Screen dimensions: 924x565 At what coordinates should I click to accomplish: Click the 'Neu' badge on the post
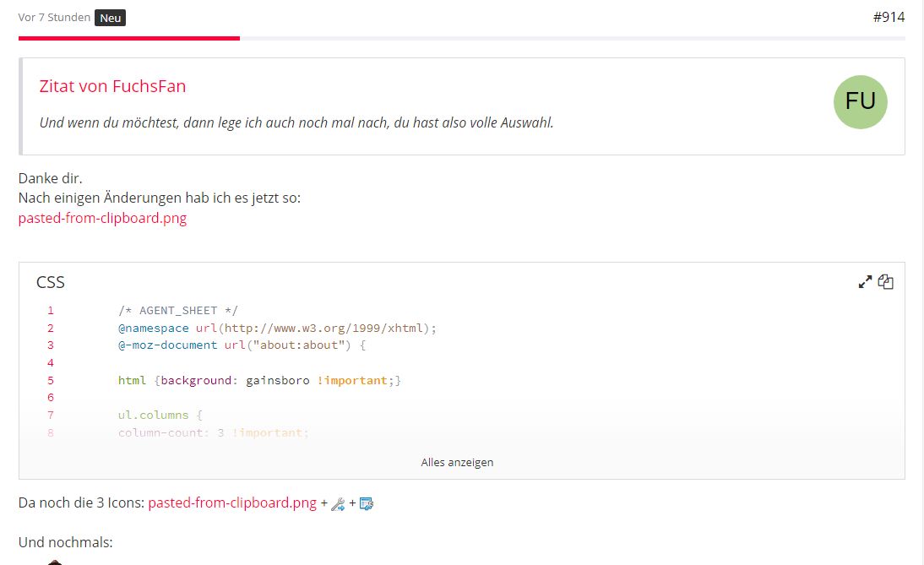(110, 18)
